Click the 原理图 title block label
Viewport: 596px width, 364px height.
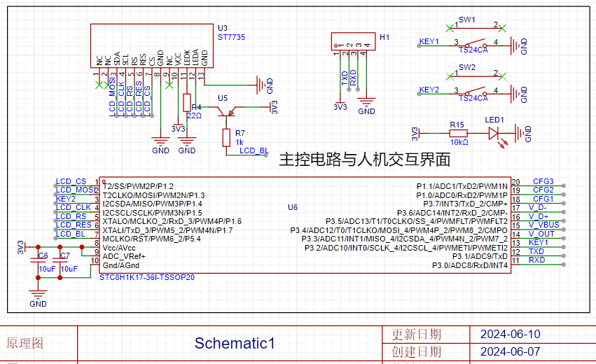(25, 343)
